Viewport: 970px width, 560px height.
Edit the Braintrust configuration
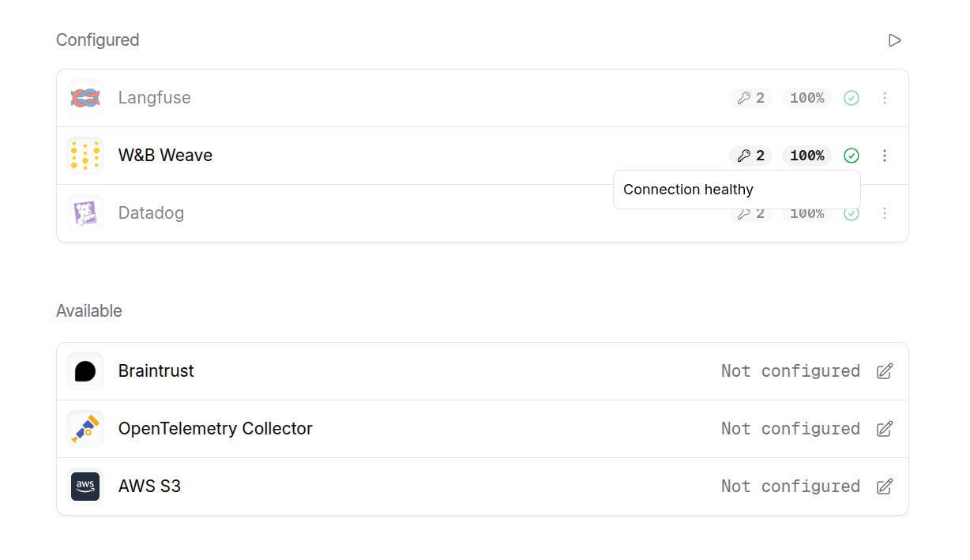pyautogui.click(x=885, y=371)
